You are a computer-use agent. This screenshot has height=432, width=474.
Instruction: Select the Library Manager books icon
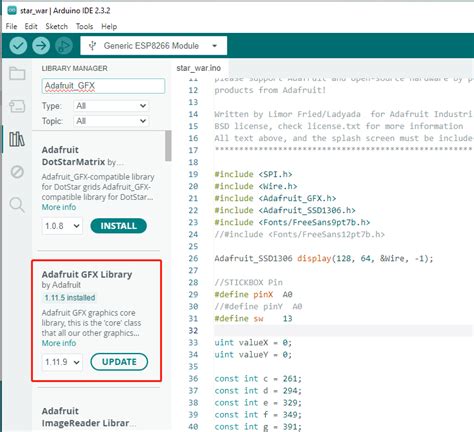click(17, 139)
